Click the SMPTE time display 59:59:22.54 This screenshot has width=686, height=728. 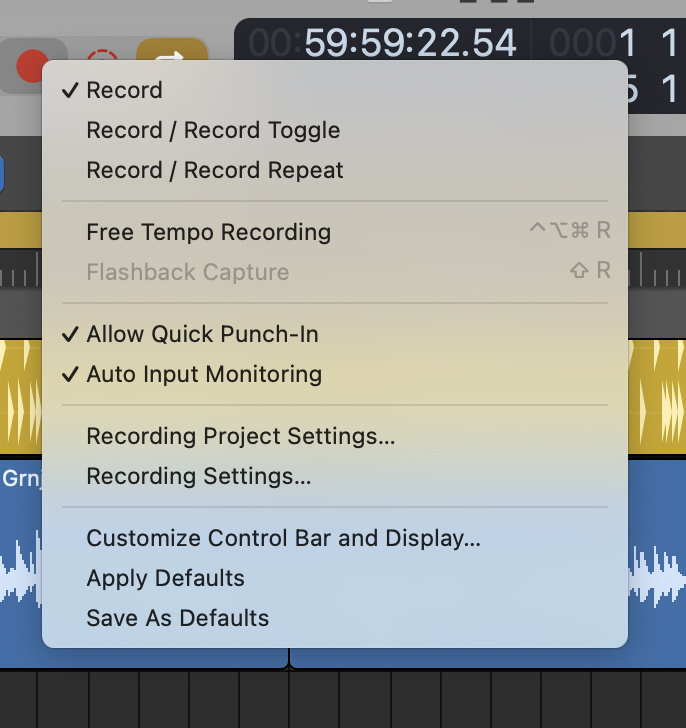[410, 43]
